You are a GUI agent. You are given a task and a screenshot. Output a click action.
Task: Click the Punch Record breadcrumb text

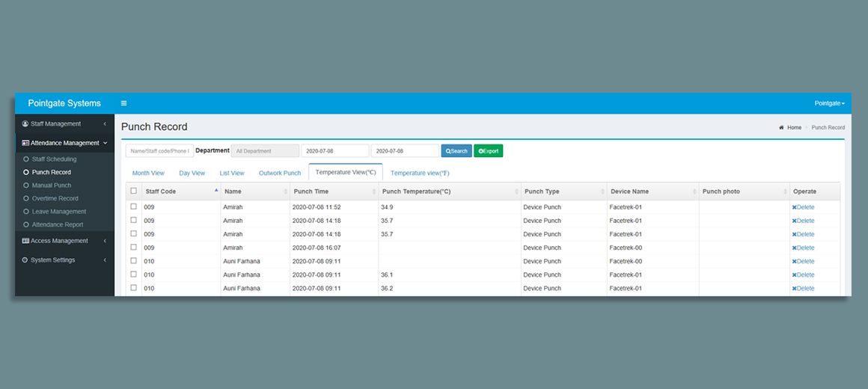828,128
